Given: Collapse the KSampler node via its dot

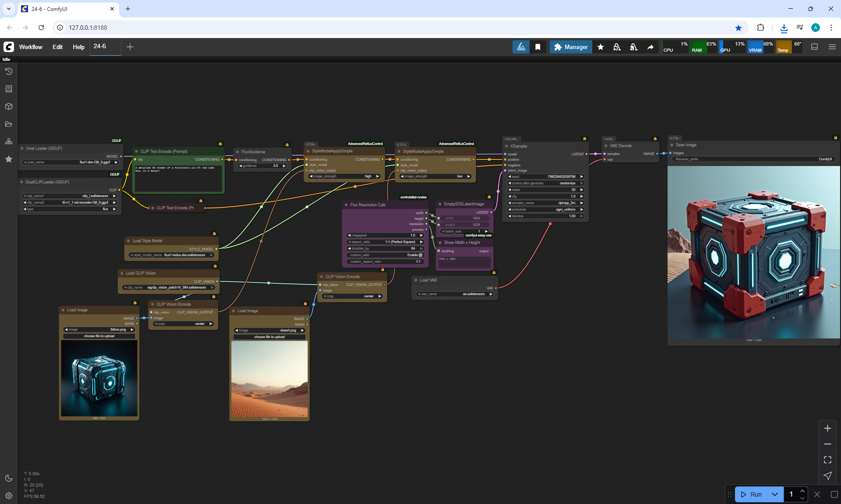Looking at the screenshot, I should (507, 146).
